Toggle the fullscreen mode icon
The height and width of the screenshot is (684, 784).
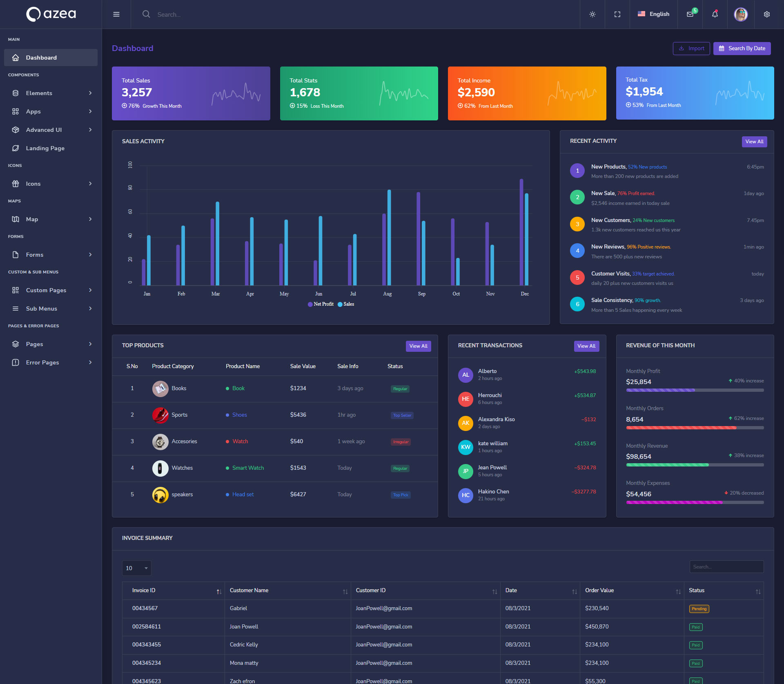click(617, 14)
